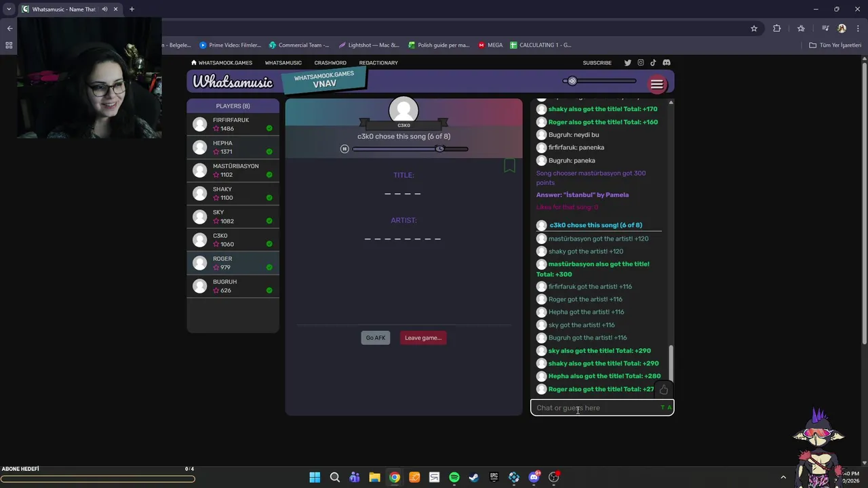Screen dimensions: 868x488
Task: Select player BUGRUH in the list
Action: (233, 286)
